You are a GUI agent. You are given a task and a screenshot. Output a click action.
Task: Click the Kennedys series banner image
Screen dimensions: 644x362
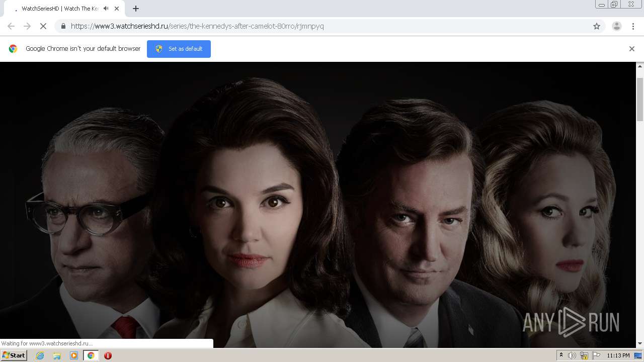tap(318, 205)
